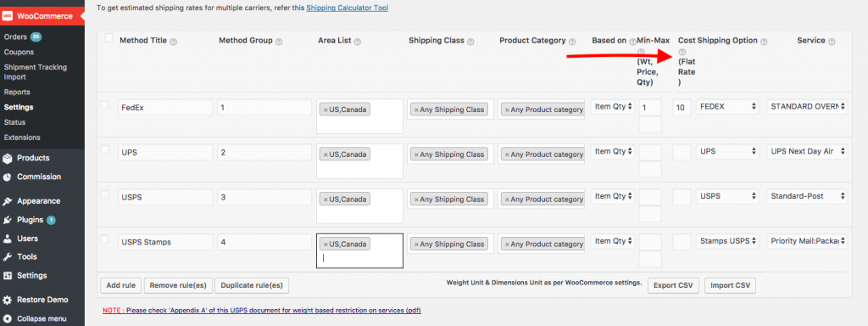Check the UPS rule checkbox
Viewport: 868px width, 326px height.
pos(104,149)
